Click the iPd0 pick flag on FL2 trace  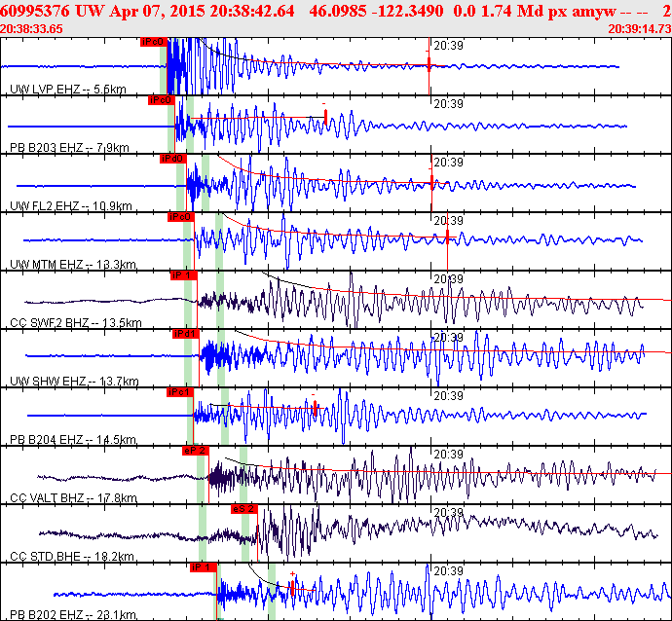coord(172,159)
